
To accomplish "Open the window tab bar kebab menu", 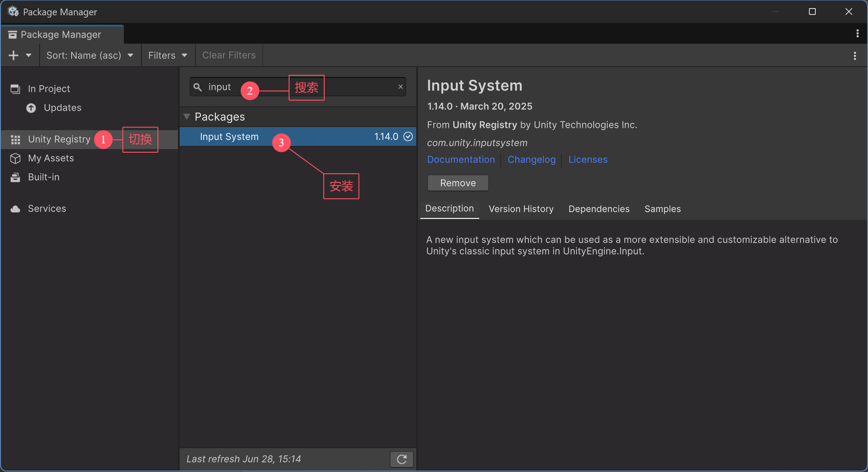I will click(857, 33).
